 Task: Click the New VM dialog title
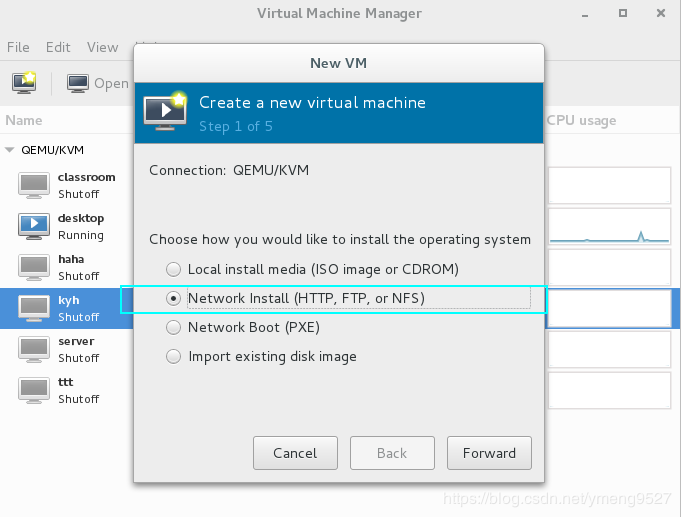click(338, 63)
